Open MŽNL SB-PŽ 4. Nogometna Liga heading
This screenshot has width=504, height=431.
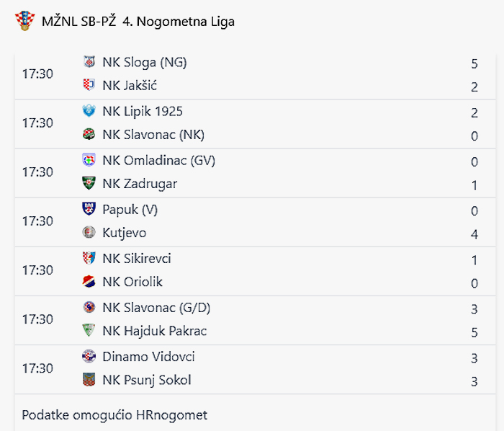pos(138,22)
